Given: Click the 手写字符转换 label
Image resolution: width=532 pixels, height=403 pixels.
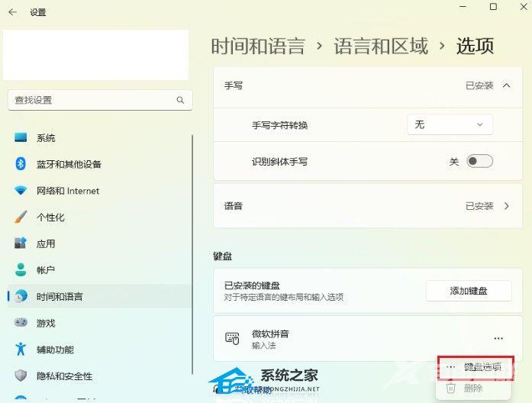Looking at the screenshot, I should click(x=279, y=125).
